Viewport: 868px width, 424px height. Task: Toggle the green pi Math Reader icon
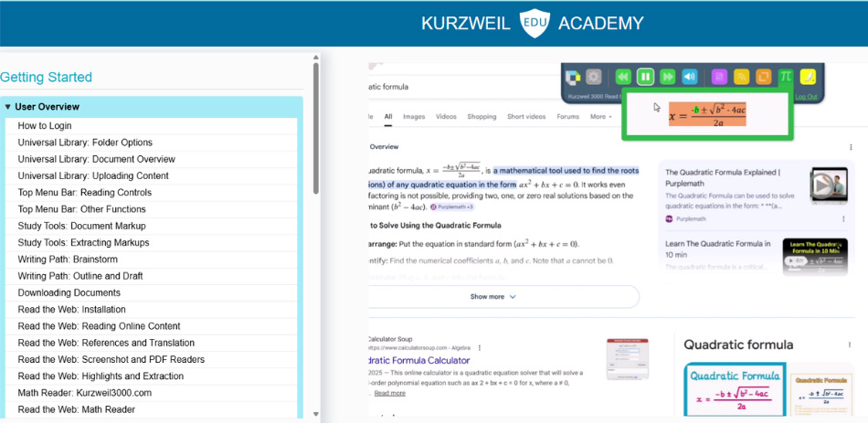pos(786,77)
